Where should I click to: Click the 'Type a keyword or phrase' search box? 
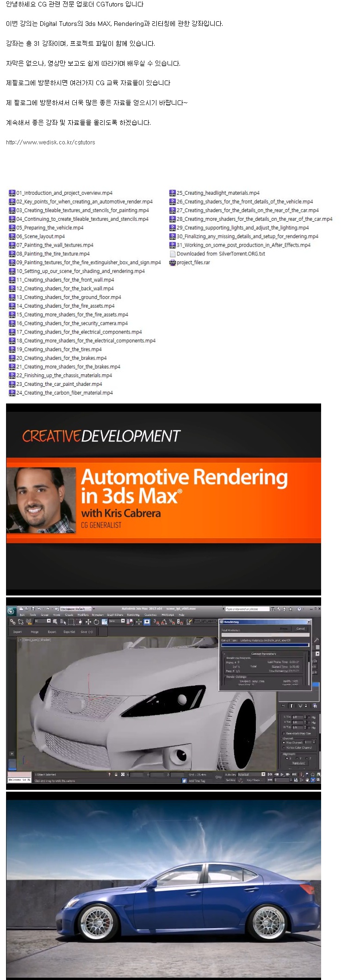click(247, 609)
